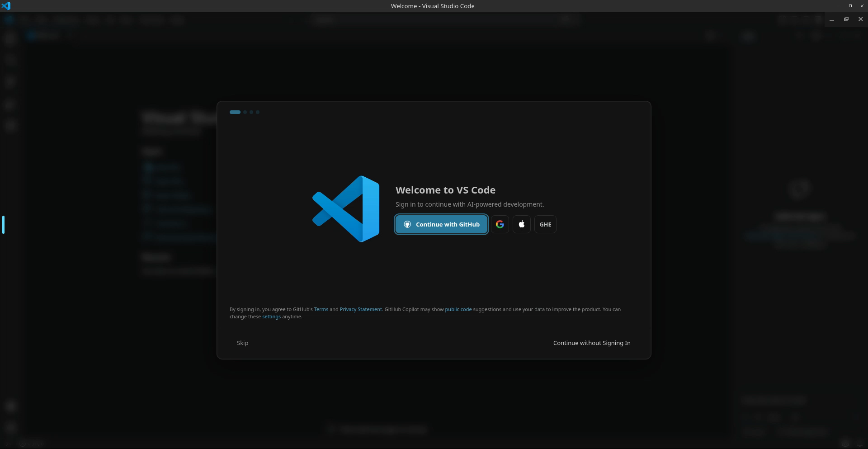The height and width of the screenshot is (449, 868).
Task: Restore window via lower overlapping-squares button
Action: click(x=846, y=19)
